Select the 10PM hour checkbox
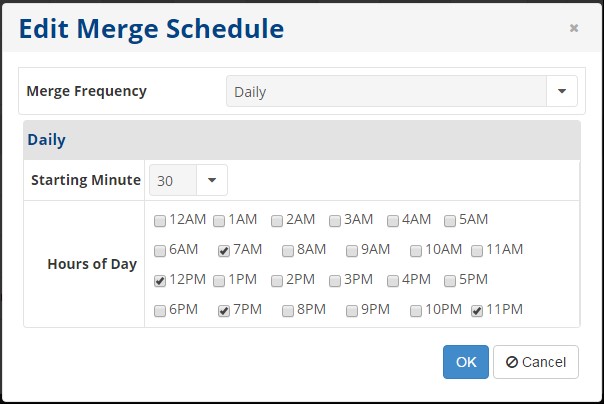 pyautogui.click(x=416, y=311)
